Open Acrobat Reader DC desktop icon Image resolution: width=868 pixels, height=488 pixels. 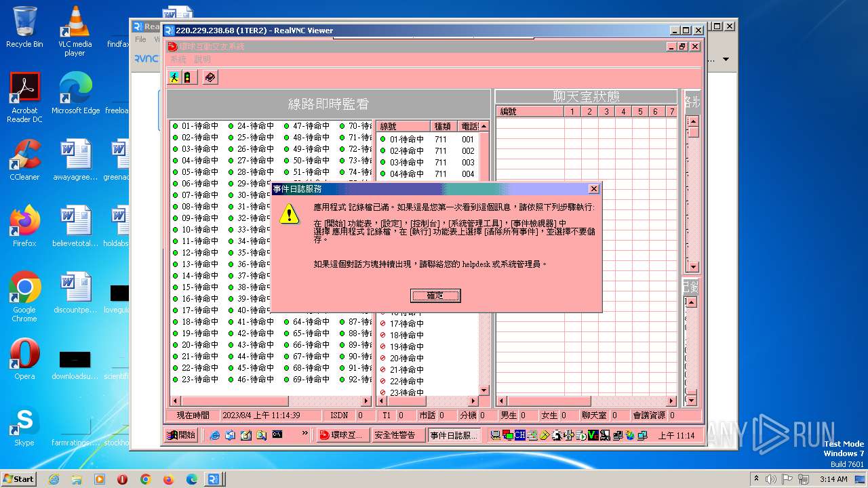click(x=24, y=98)
